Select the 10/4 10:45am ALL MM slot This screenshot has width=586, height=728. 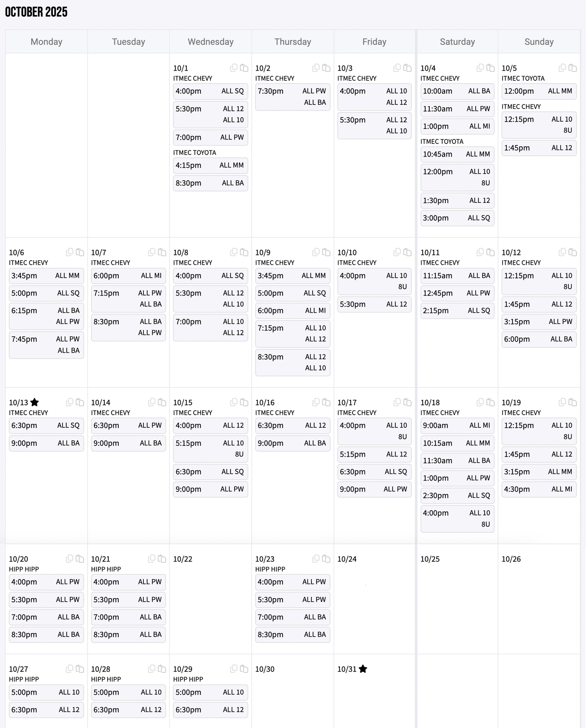457,154
